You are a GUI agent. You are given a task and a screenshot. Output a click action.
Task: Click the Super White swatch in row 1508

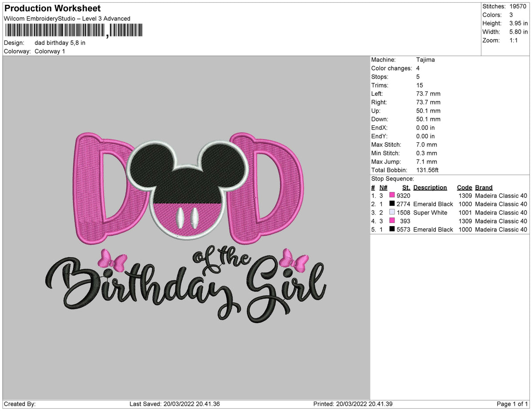click(392, 212)
